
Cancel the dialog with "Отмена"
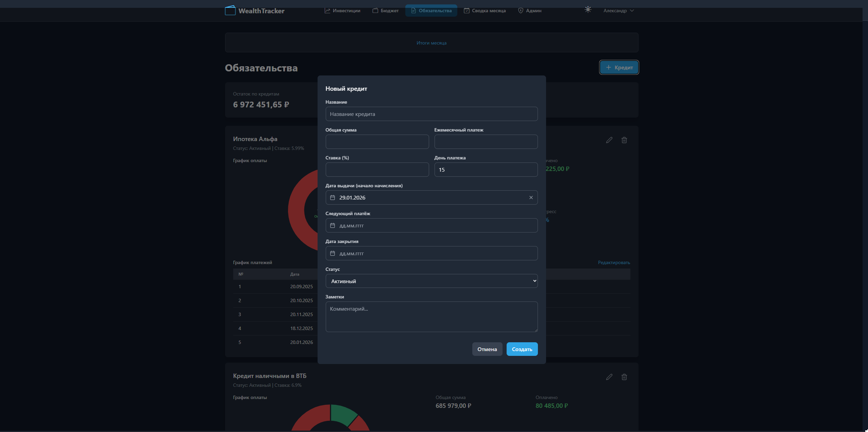487,349
